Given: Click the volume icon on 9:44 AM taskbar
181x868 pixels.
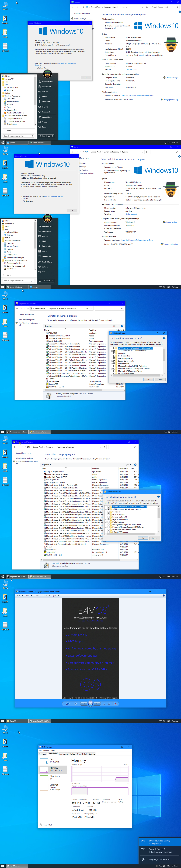Looking at the screenshot, I should [x=164, y=721].
